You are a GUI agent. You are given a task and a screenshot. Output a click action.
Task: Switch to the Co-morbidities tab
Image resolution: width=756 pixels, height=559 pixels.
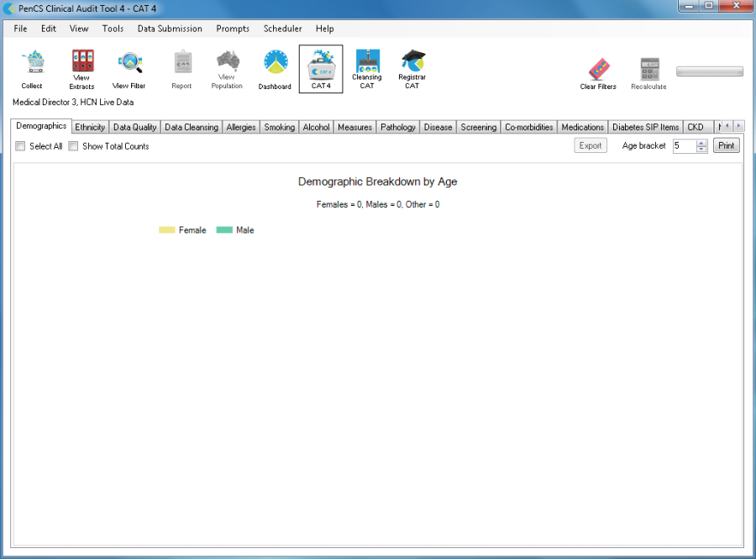pyautogui.click(x=529, y=127)
